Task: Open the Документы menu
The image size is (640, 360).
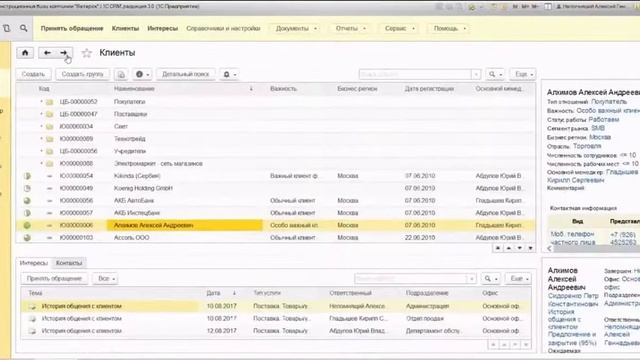Action: click(296, 28)
